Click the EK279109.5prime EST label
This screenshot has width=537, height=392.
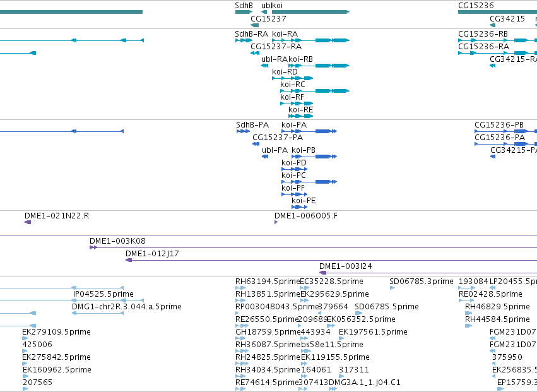coord(57,332)
